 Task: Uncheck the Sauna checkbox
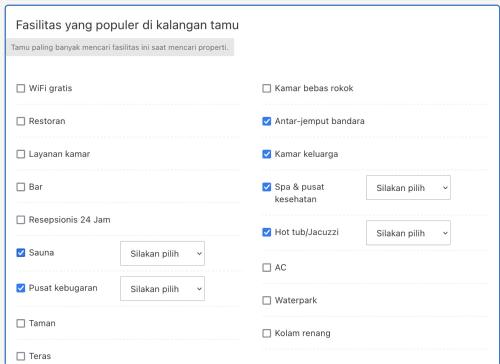[x=21, y=253]
